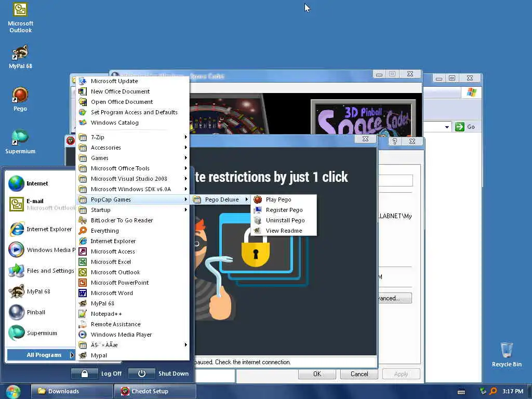Click the Go button in Explorer
This screenshot has height=399, width=532.
[465, 127]
